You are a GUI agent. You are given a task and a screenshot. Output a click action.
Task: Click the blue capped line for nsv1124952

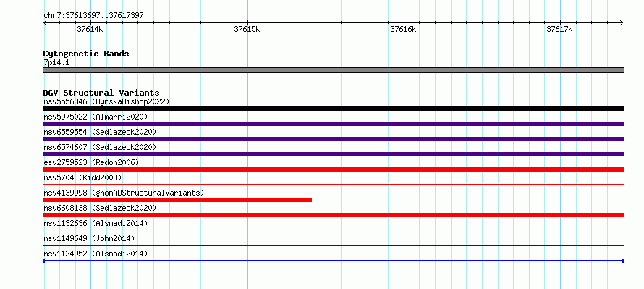coord(333,261)
